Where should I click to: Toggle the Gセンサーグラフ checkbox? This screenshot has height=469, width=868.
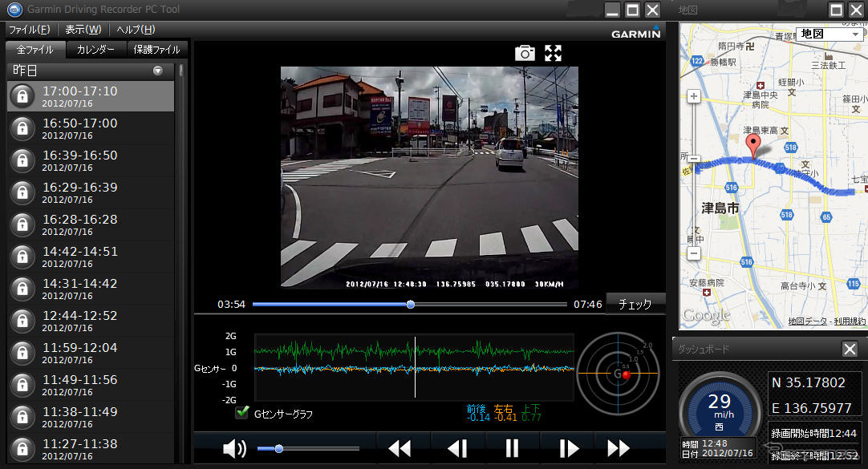(241, 412)
